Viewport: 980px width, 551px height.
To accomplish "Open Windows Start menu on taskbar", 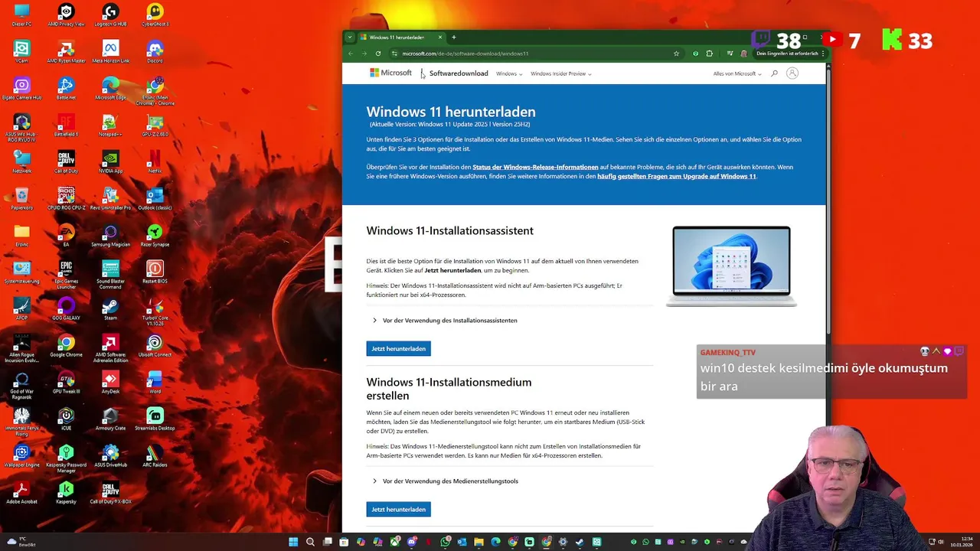I will [293, 542].
